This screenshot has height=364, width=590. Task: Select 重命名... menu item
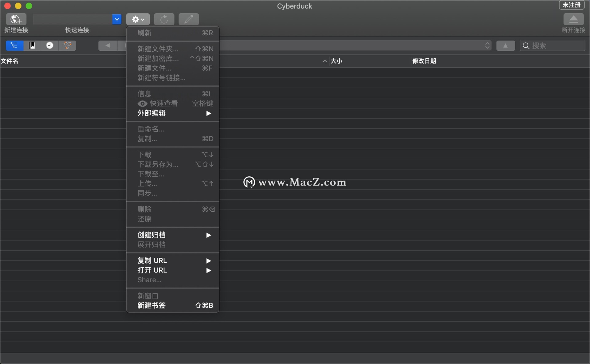coord(173,129)
